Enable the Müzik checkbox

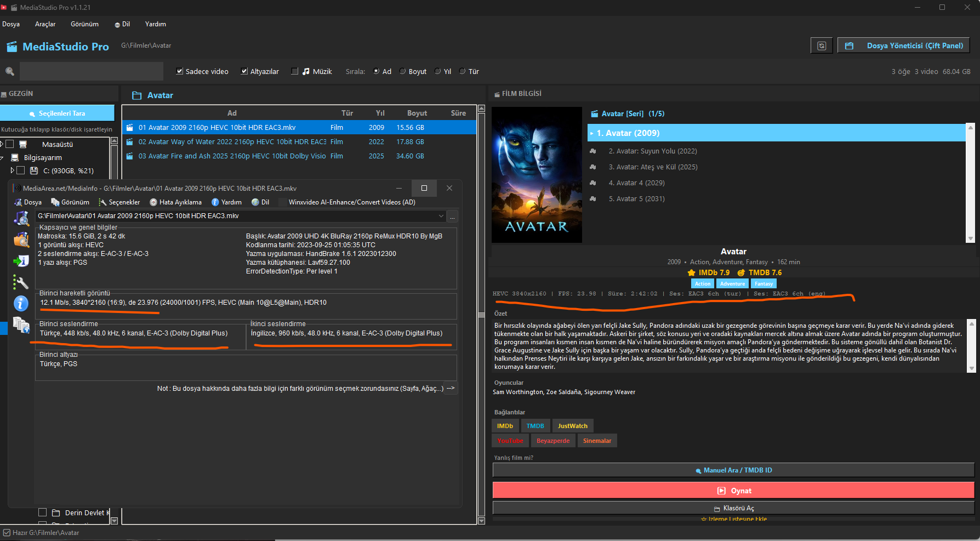pyautogui.click(x=295, y=71)
